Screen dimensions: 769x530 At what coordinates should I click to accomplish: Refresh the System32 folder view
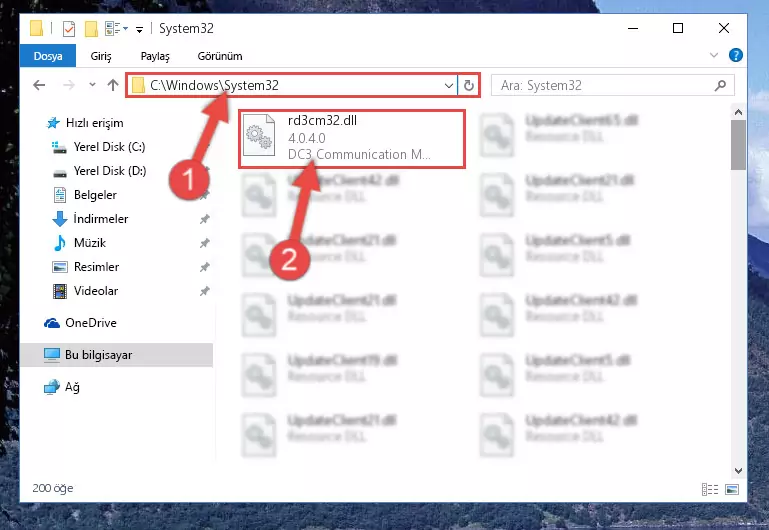pyautogui.click(x=469, y=85)
